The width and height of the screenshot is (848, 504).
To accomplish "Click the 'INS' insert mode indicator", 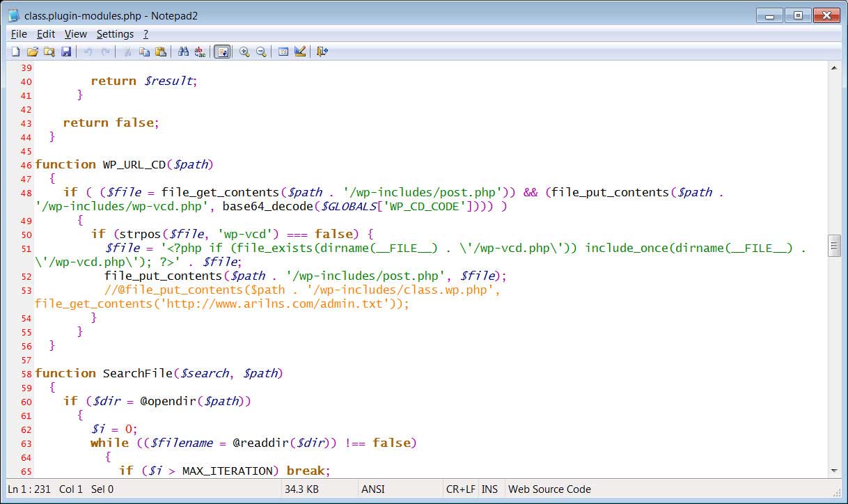I will pos(489,489).
